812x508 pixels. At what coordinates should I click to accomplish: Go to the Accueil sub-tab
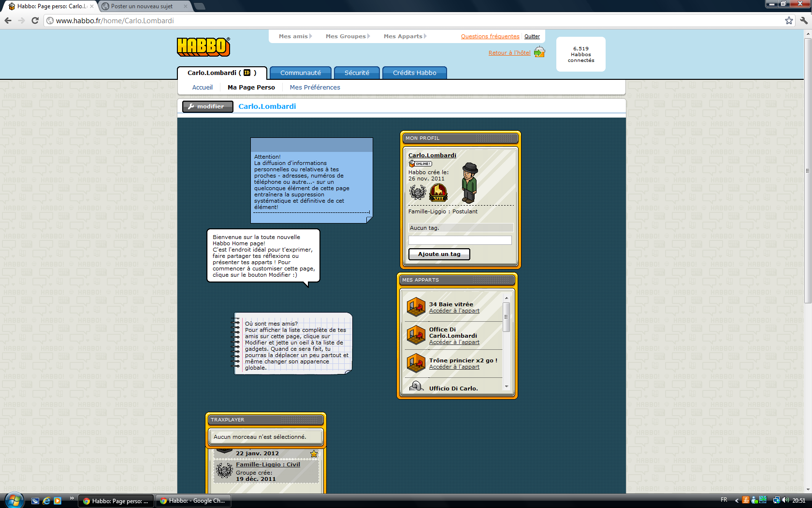click(x=203, y=87)
